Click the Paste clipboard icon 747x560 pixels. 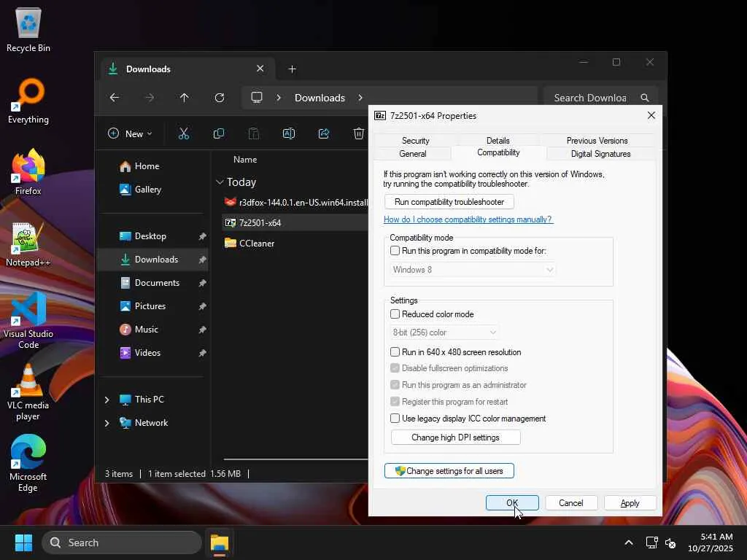coord(254,134)
